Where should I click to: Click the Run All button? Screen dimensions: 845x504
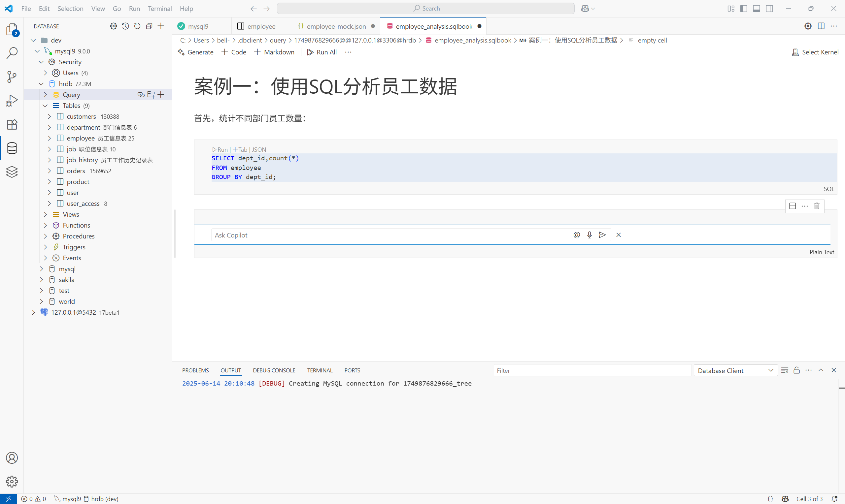click(x=322, y=52)
